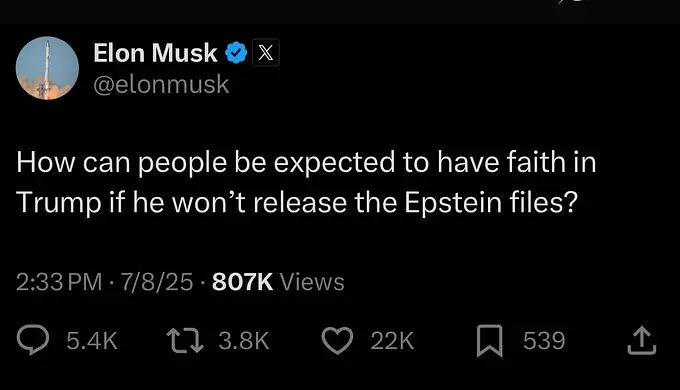Open the 807K view count number
Screen dimensions: 680x390
point(242,282)
